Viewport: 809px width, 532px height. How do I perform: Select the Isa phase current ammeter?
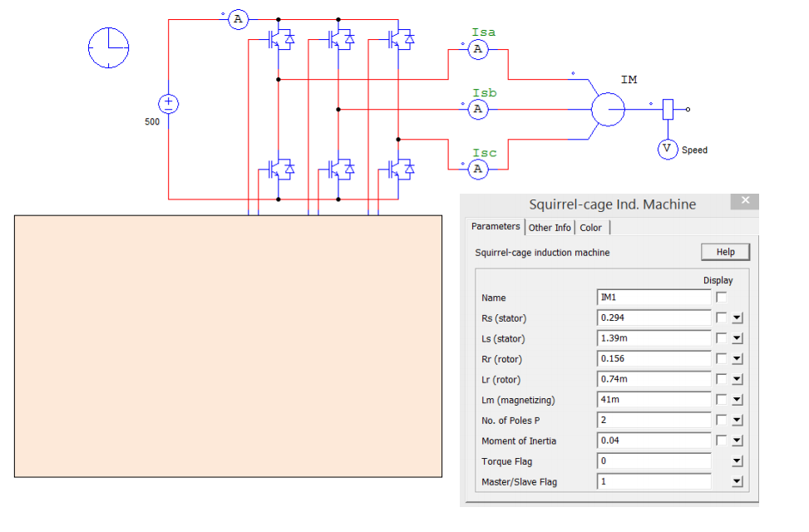point(478,49)
